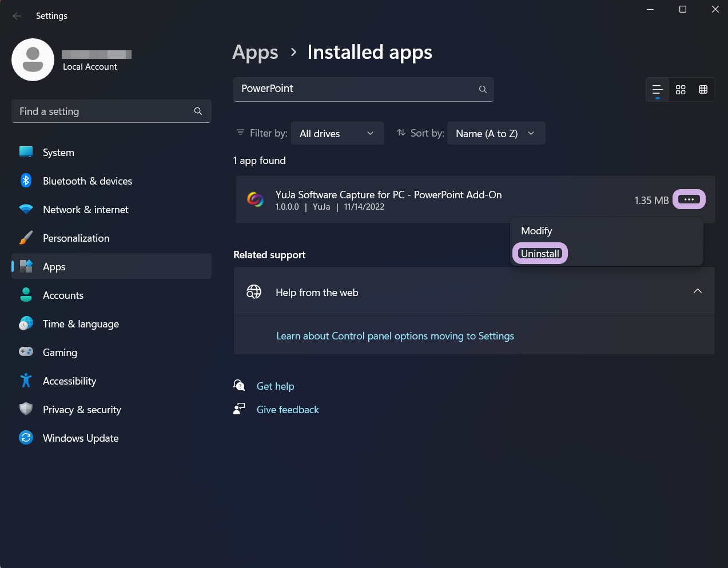Choose Uninstall from the app context menu
This screenshot has width=728, height=568.
point(540,254)
